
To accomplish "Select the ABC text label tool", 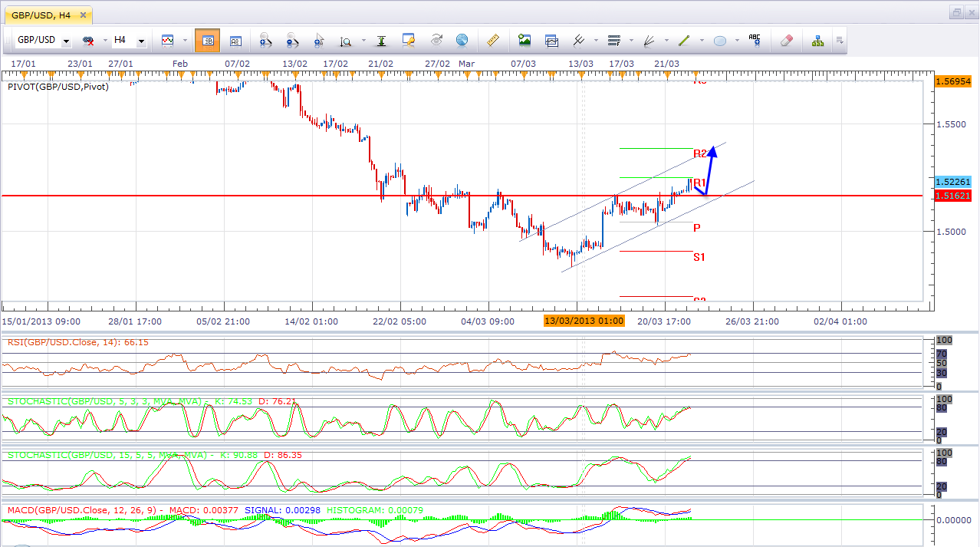I will click(755, 40).
